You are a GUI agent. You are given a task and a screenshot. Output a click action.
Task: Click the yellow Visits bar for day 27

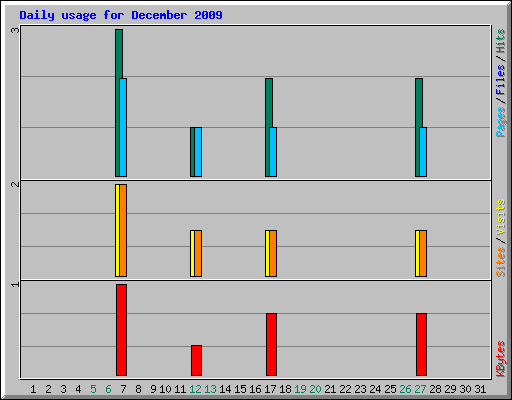pos(417,253)
